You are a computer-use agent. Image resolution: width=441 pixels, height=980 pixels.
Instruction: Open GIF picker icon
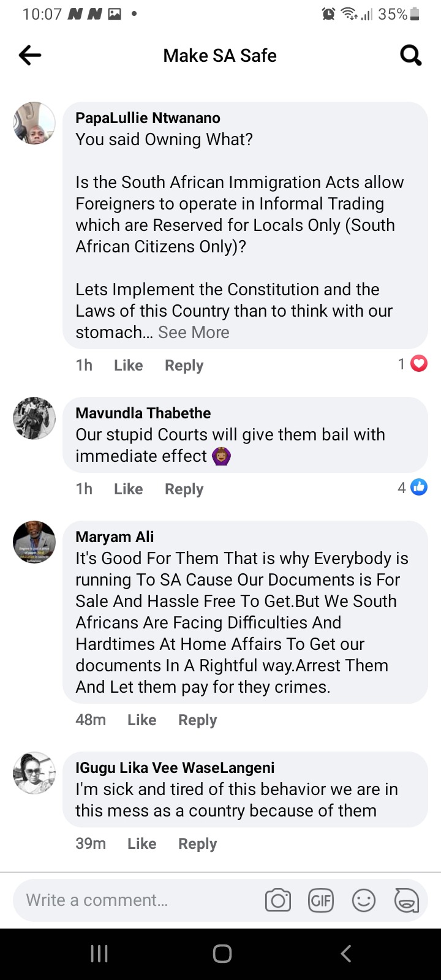(320, 900)
